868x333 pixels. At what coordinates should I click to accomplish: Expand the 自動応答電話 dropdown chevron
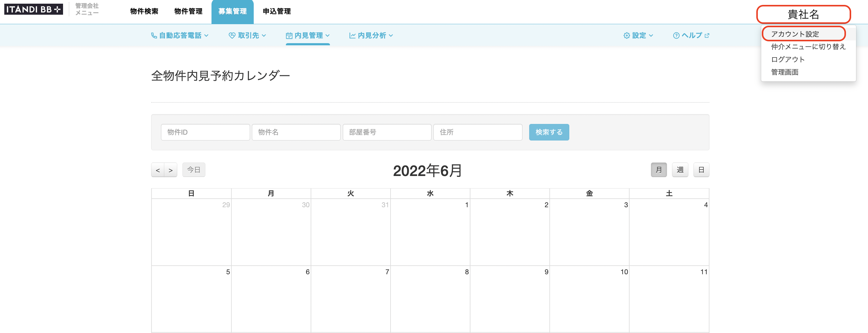[206, 36]
